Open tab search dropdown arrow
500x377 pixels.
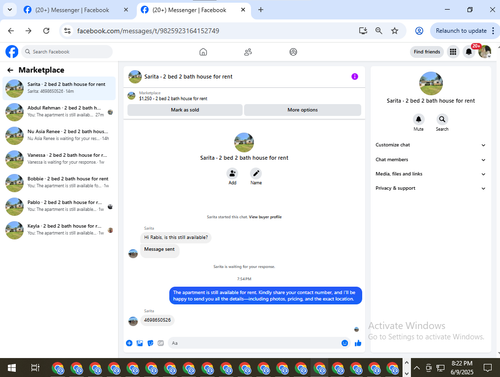click(x=10, y=10)
